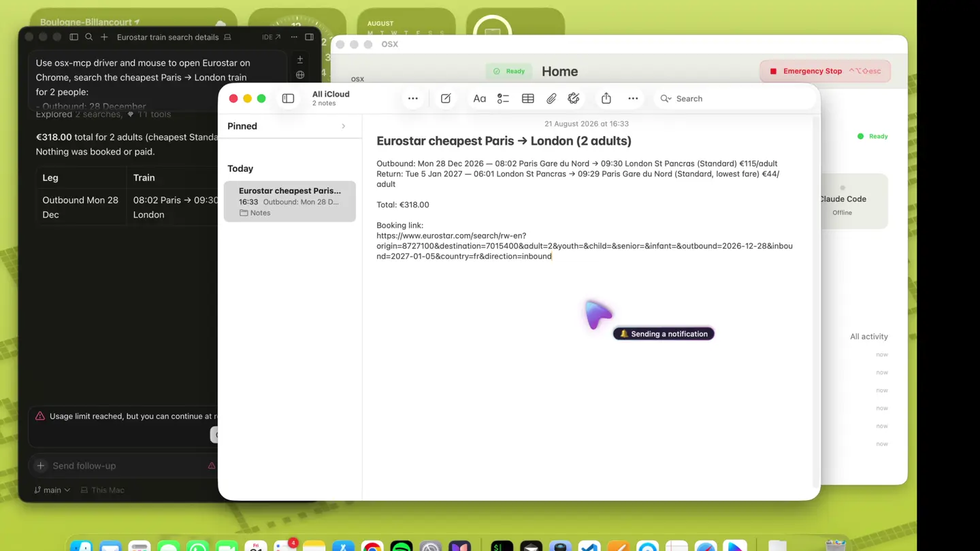980x551 pixels.
Task: Open WhatsApp from the Dock
Action: (197, 546)
